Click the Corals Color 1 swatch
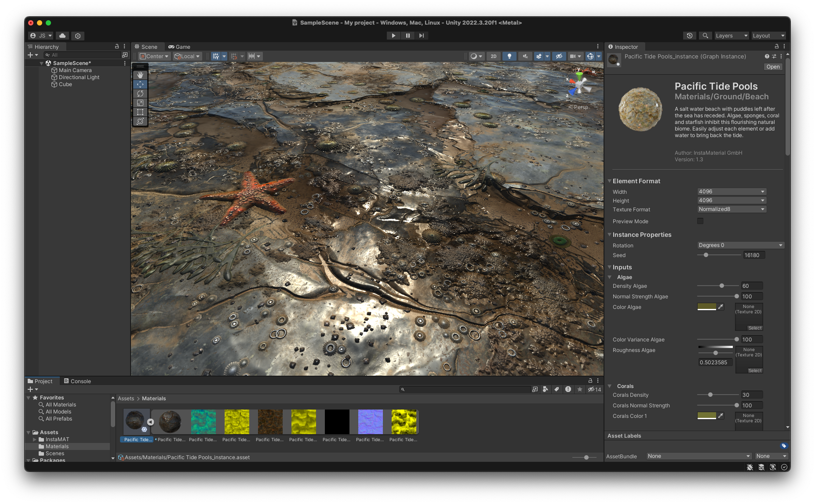815x504 pixels. (707, 416)
